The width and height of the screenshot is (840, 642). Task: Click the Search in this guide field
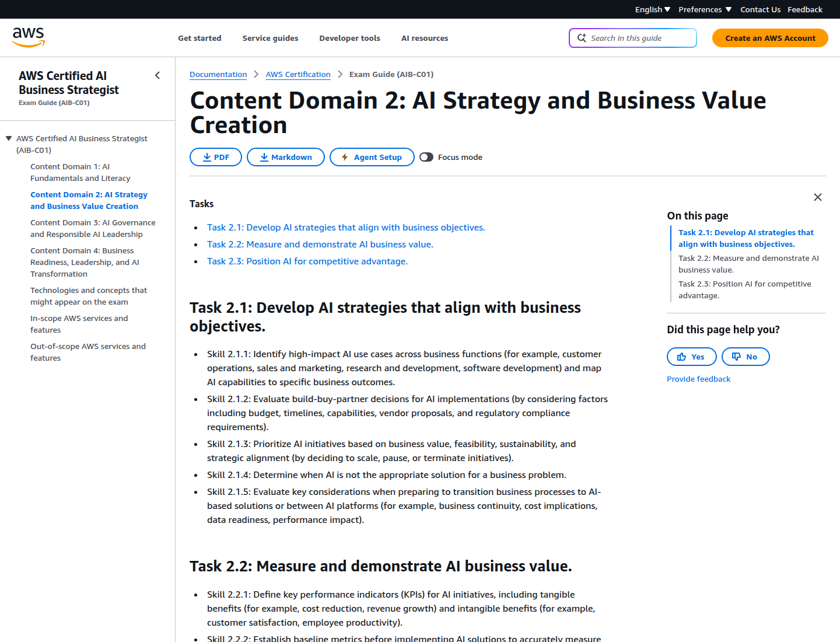coord(633,38)
